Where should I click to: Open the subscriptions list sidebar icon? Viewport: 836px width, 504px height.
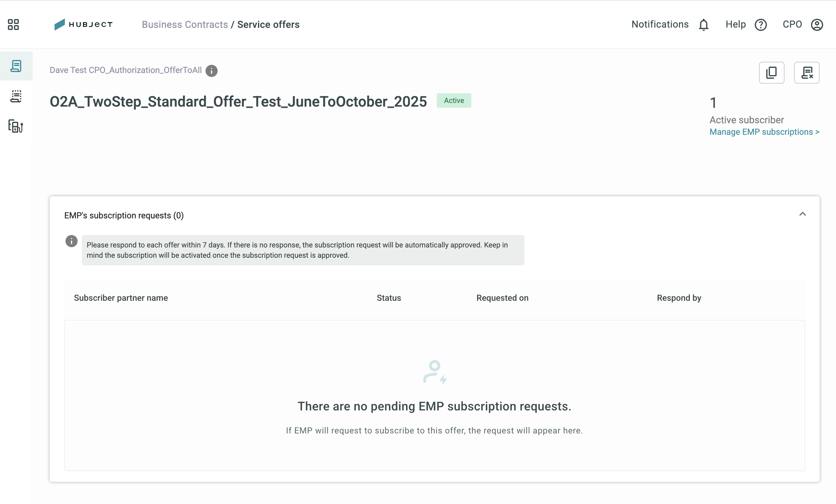click(x=16, y=96)
